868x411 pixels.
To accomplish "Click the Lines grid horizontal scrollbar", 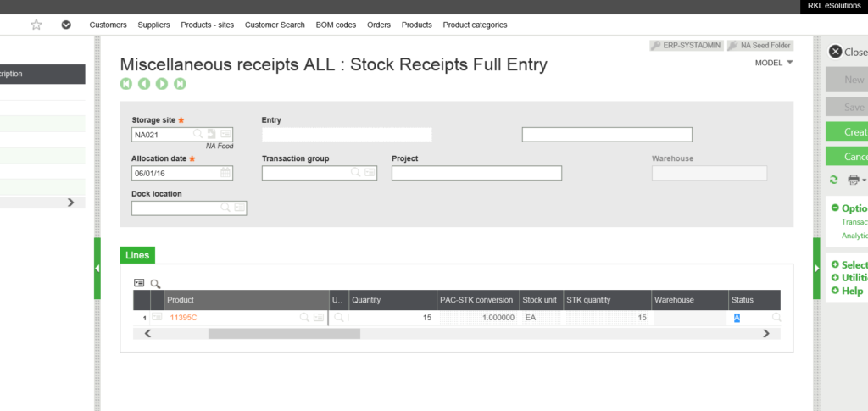I will coord(284,334).
